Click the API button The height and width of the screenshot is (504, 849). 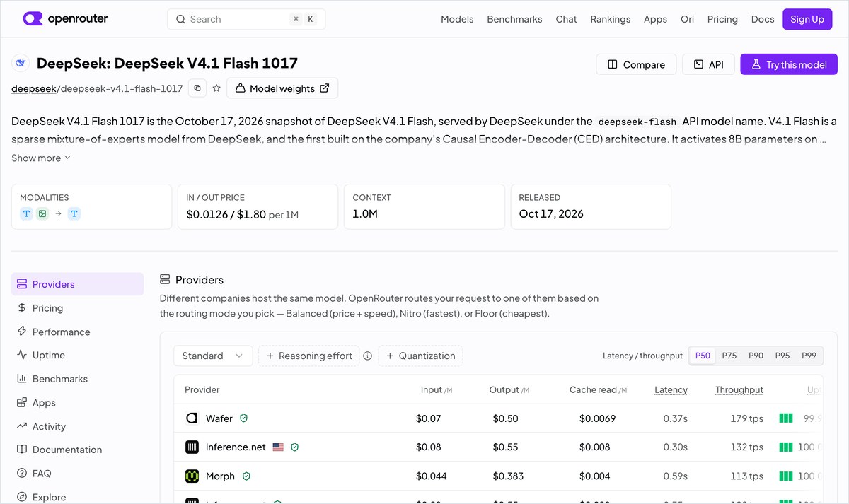point(708,64)
